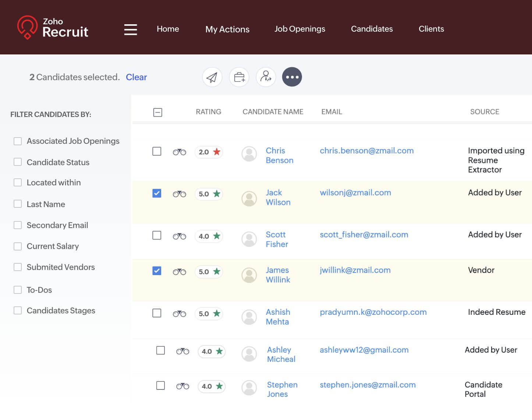Click binoculars quick view for James Willink
The image size is (532, 420).
pos(180,272)
